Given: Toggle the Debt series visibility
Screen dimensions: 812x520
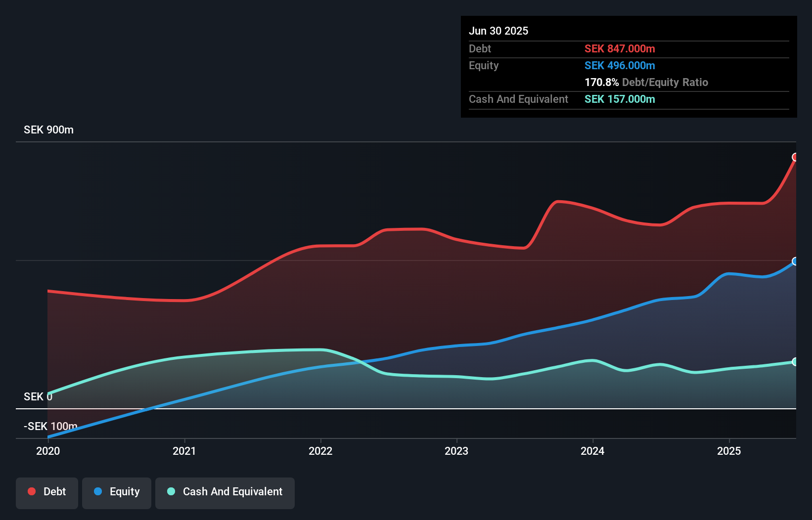Looking at the screenshot, I should click(47, 492).
